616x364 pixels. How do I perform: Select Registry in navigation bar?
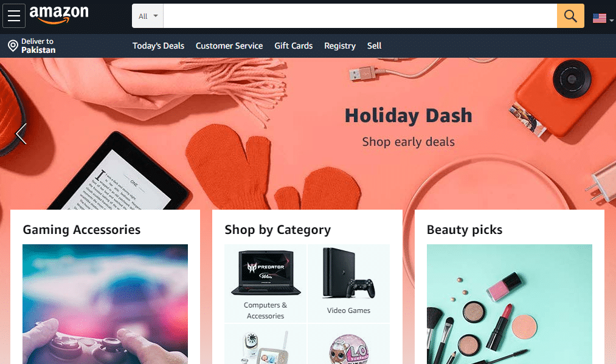(x=340, y=46)
